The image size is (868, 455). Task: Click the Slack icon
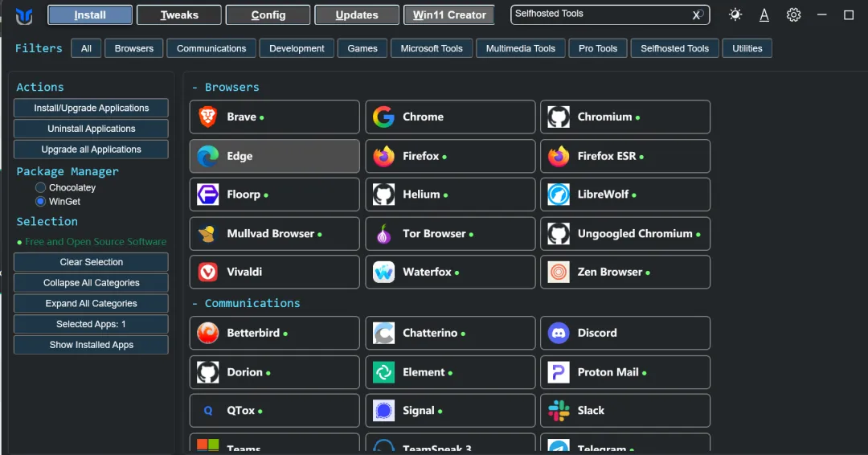point(559,410)
